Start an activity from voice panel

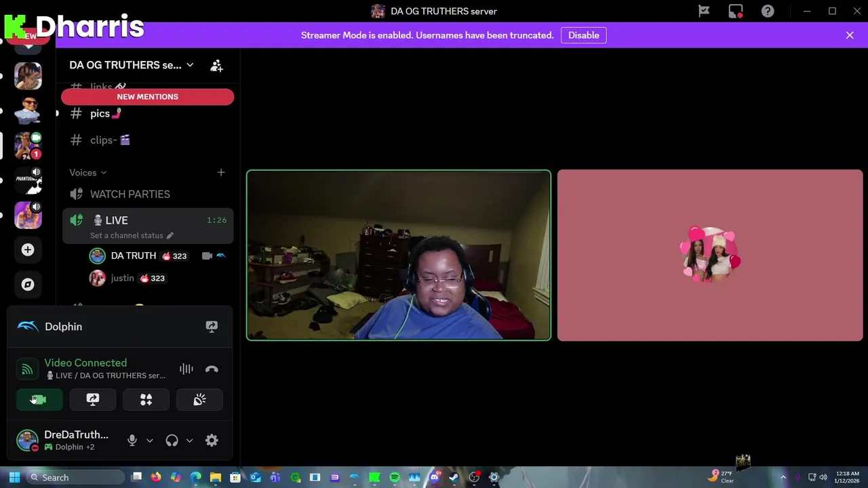tap(146, 400)
